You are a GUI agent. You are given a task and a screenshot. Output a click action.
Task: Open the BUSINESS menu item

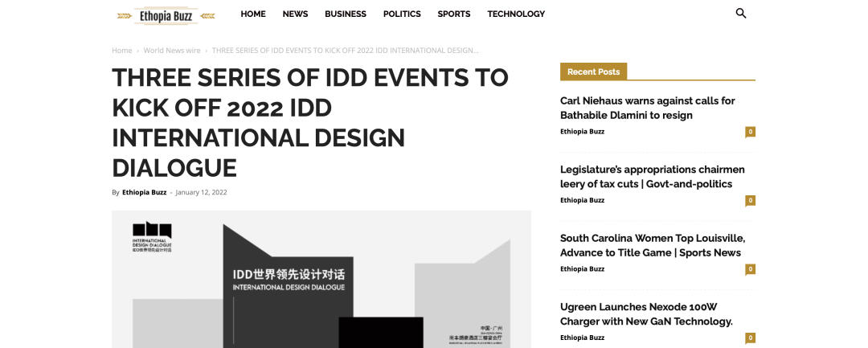tap(346, 14)
